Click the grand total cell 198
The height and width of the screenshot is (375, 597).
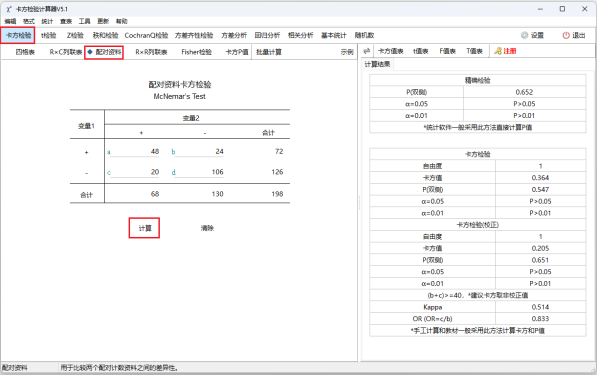(277, 194)
